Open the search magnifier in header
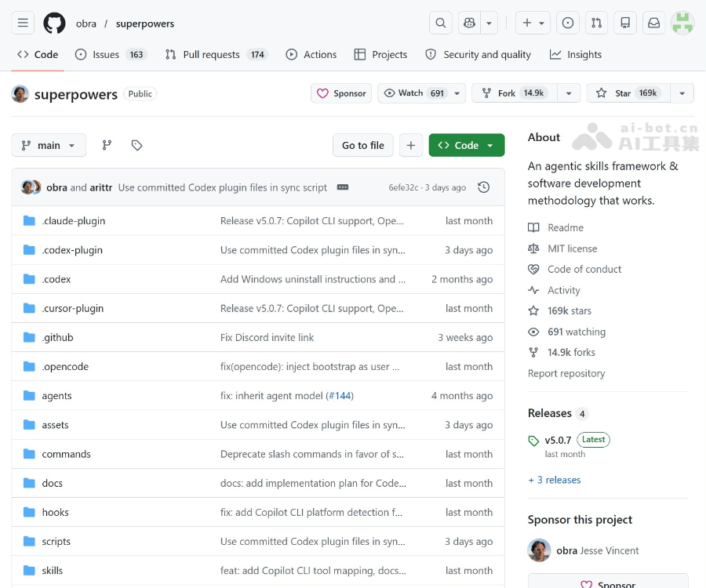The width and height of the screenshot is (706, 588). tap(441, 23)
